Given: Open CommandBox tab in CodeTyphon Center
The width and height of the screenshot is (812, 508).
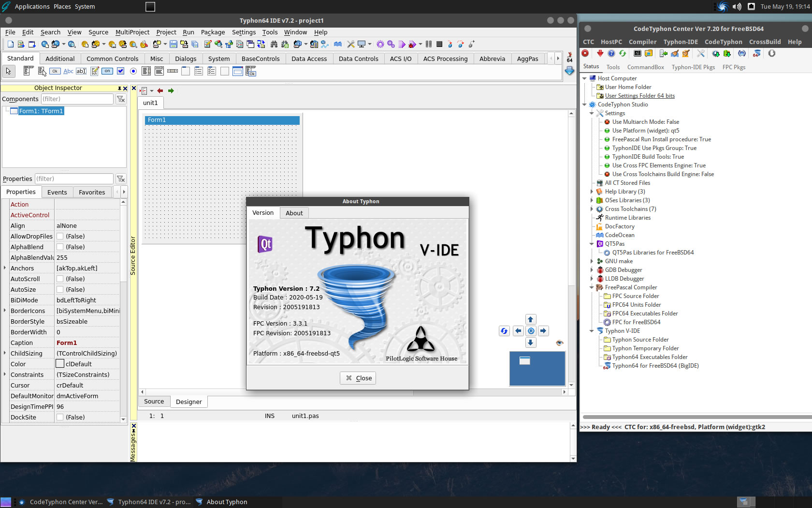Looking at the screenshot, I should coord(645,67).
